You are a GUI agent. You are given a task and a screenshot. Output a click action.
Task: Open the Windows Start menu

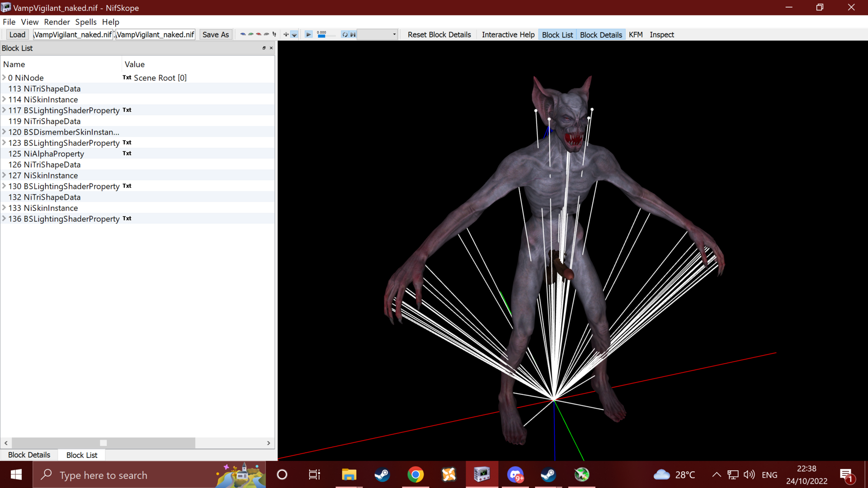click(x=16, y=474)
